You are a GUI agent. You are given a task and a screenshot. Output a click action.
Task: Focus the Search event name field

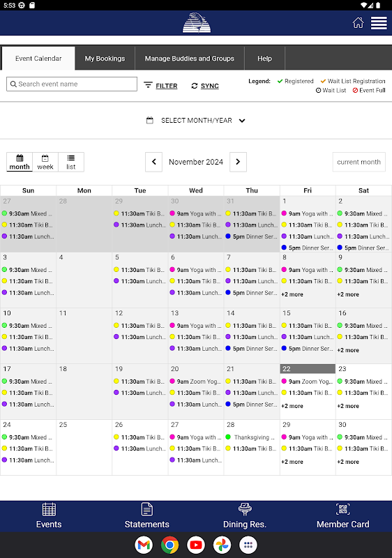[72, 84]
